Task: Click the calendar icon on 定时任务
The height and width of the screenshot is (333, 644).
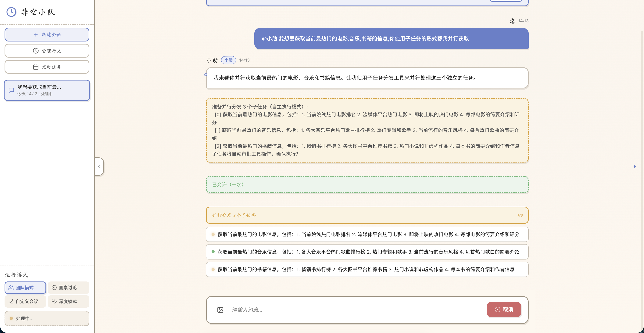Action: pyautogui.click(x=35, y=66)
